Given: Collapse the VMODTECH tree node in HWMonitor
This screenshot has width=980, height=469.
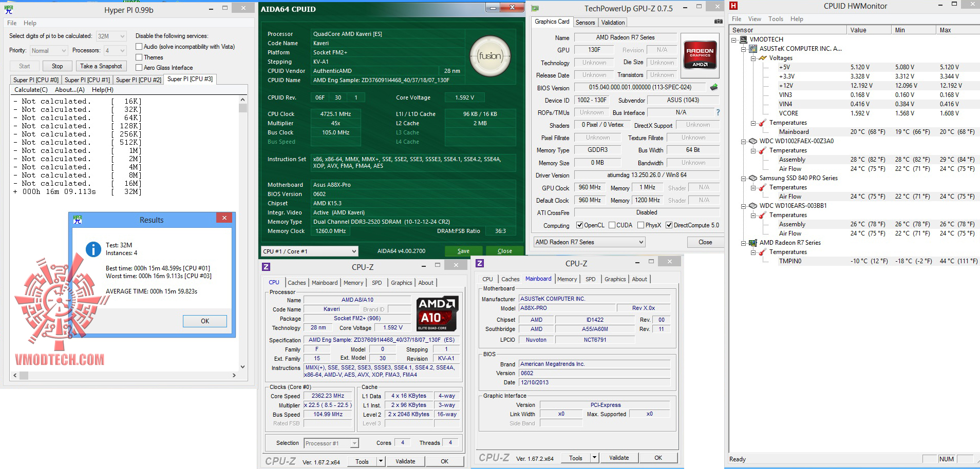Looking at the screenshot, I should pyautogui.click(x=733, y=40).
